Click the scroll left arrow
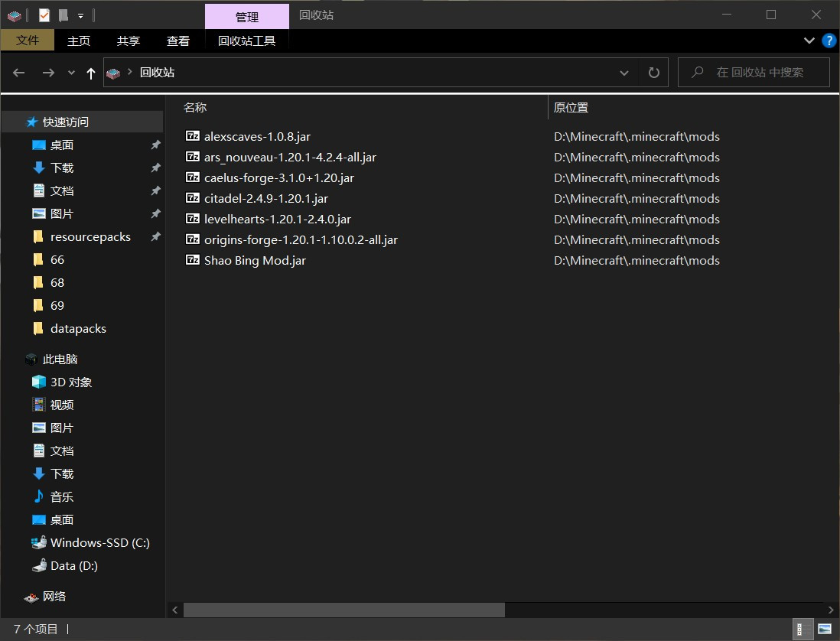The width and height of the screenshot is (840, 641). 174,610
